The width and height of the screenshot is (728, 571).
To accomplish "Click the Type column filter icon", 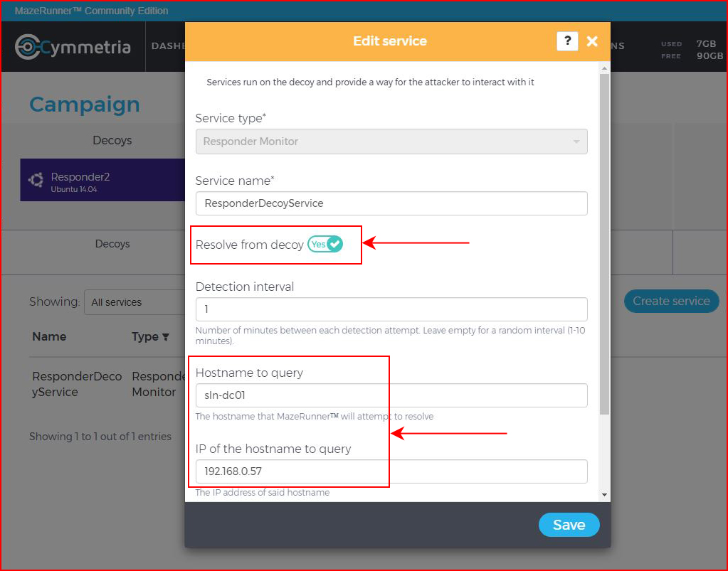I will pos(166,337).
